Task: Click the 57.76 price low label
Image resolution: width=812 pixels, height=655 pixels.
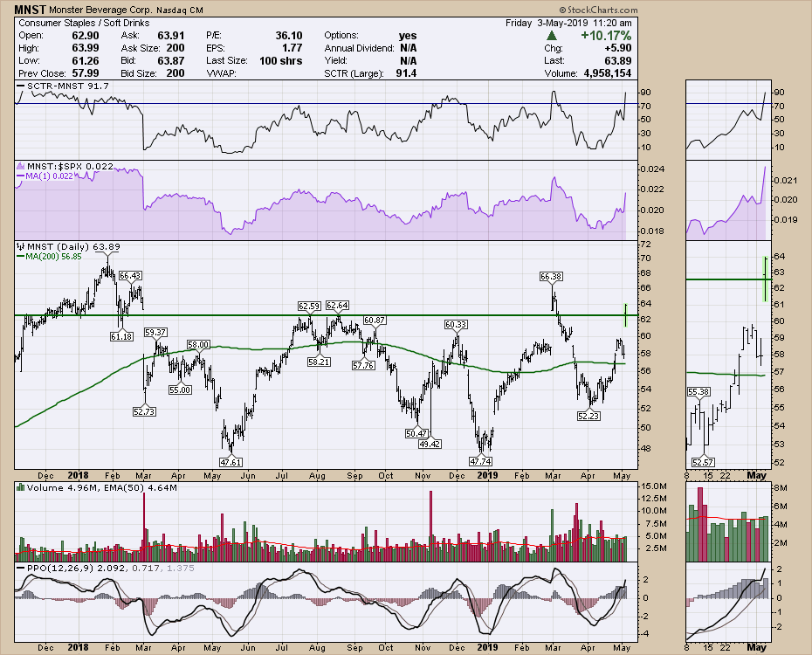Action: tap(363, 366)
